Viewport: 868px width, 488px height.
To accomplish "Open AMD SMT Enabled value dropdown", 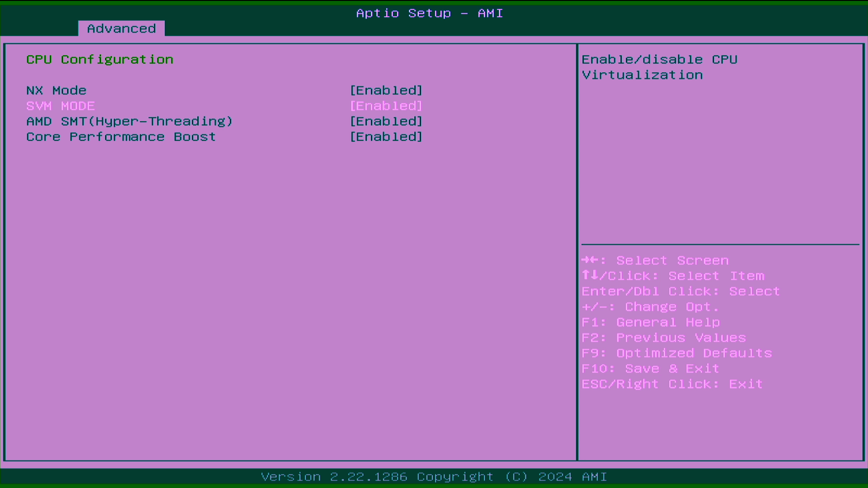I will coord(386,121).
